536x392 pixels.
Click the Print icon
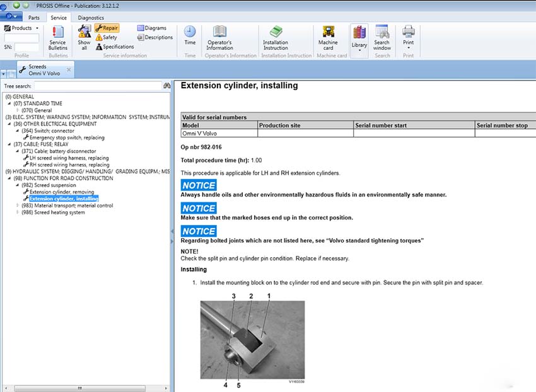click(408, 32)
